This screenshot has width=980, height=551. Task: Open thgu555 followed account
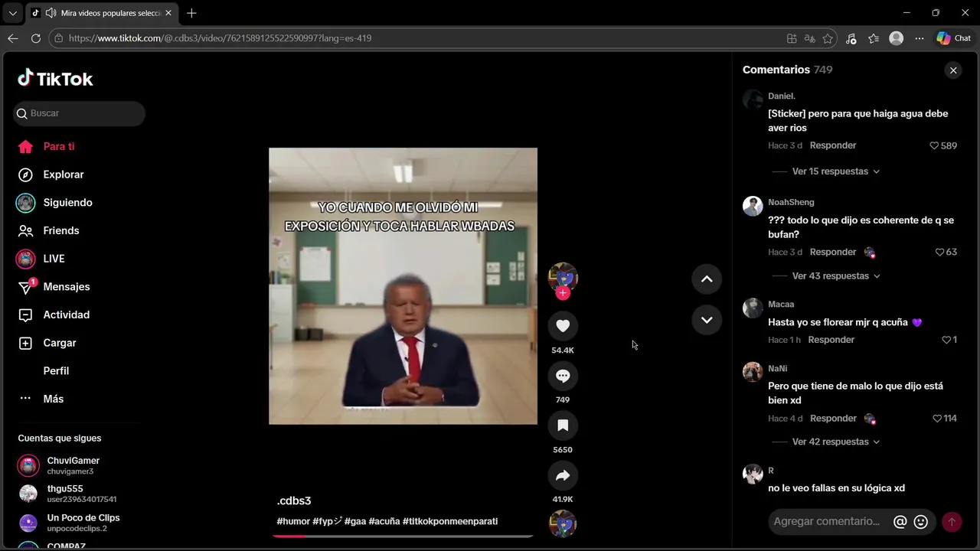73,494
